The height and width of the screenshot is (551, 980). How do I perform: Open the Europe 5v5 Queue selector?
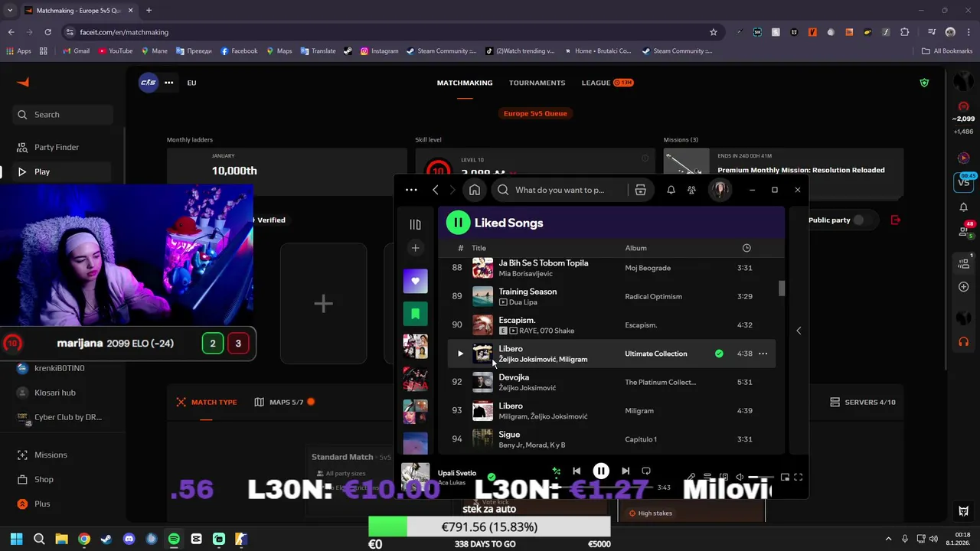click(535, 113)
